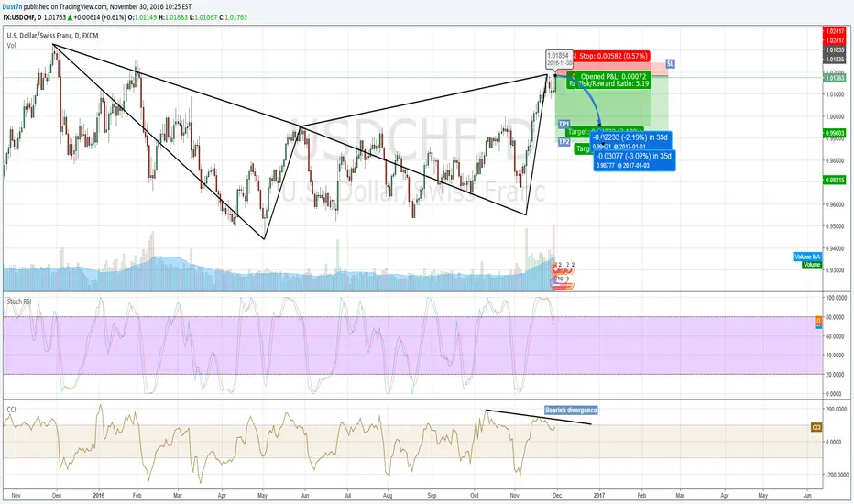
Task: Select the close value C:1.01763
Action: [x=233, y=17]
